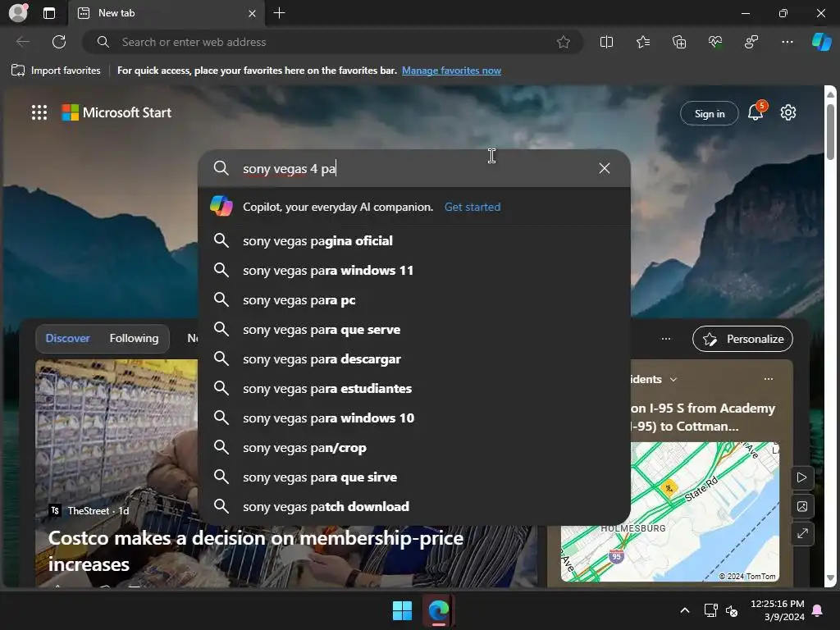Switch to the Discover tab

(x=67, y=338)
